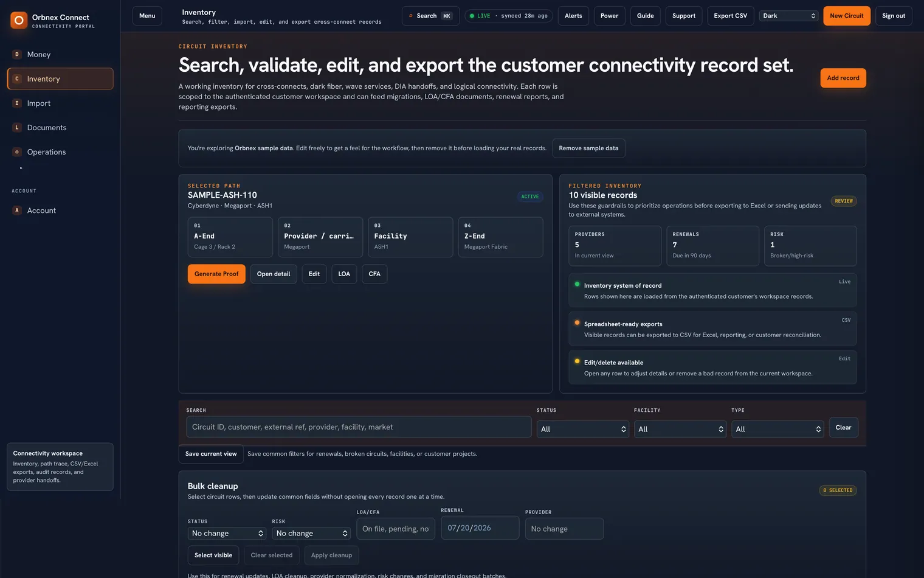The width and height of the screenshot is (924, 578).
Task: Select the 03 Facility path card
Action: coord(410,237)
